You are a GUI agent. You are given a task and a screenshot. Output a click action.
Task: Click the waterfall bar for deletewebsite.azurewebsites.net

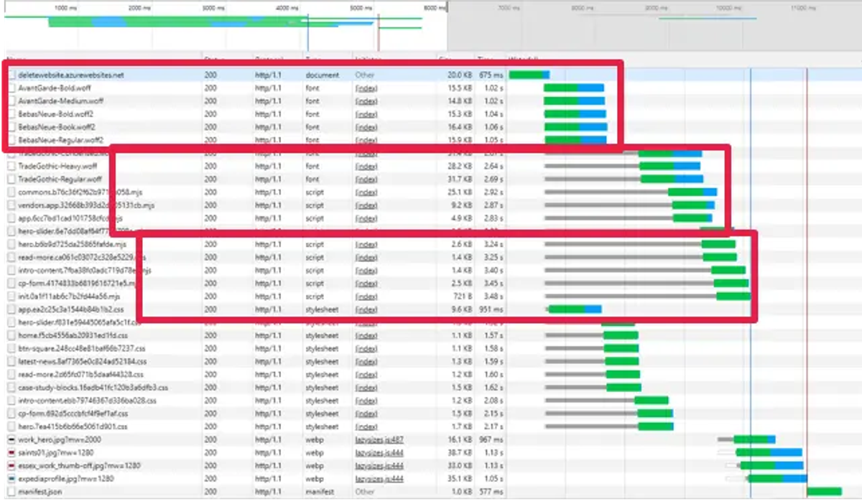coord(529,75)
